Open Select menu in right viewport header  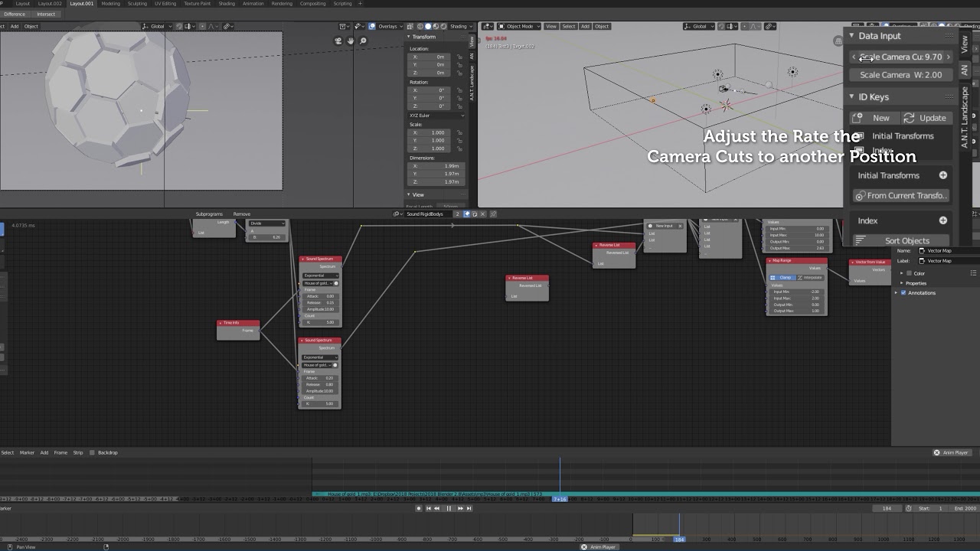[569, 26]
